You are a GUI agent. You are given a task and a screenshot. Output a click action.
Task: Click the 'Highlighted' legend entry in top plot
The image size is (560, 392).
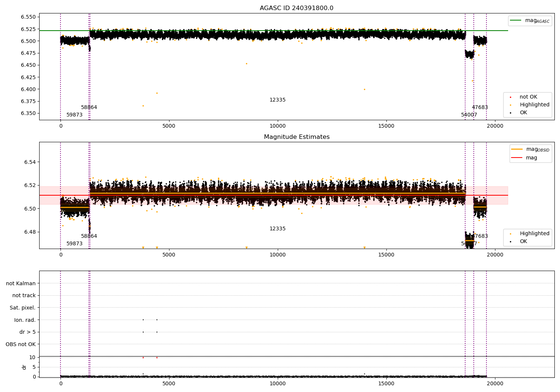pyautogui.click(x=534, y=105)
